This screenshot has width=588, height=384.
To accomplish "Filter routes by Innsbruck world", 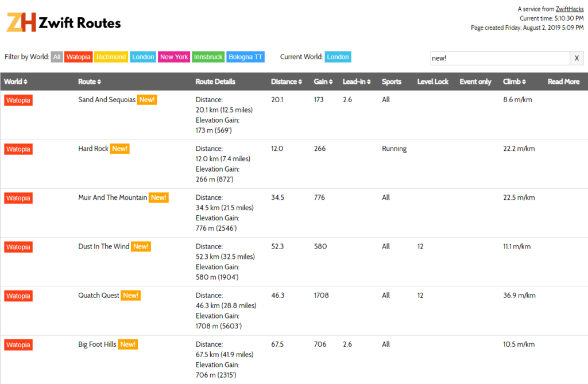I will pyautogui.click(x=208, y=57).
